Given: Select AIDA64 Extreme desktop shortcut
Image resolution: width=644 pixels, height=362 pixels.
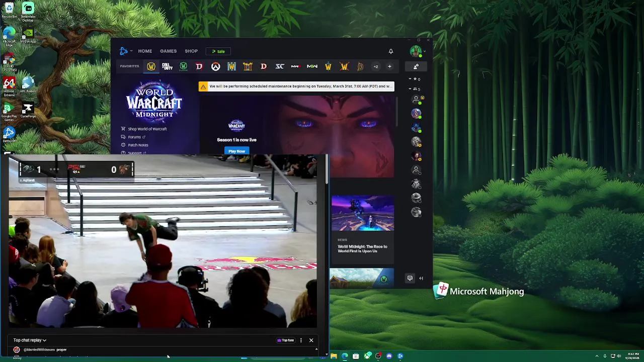Looking at the screenshot, I should point(9,86).
